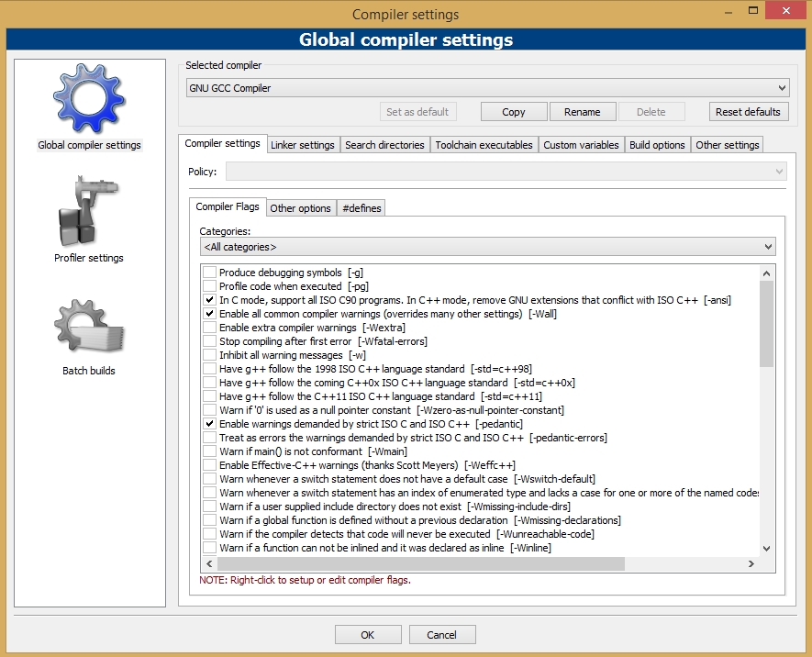Open the Selected compiler dropdown
The height and width of the screenshot is (657, 812).
click(x=487, y=88)
